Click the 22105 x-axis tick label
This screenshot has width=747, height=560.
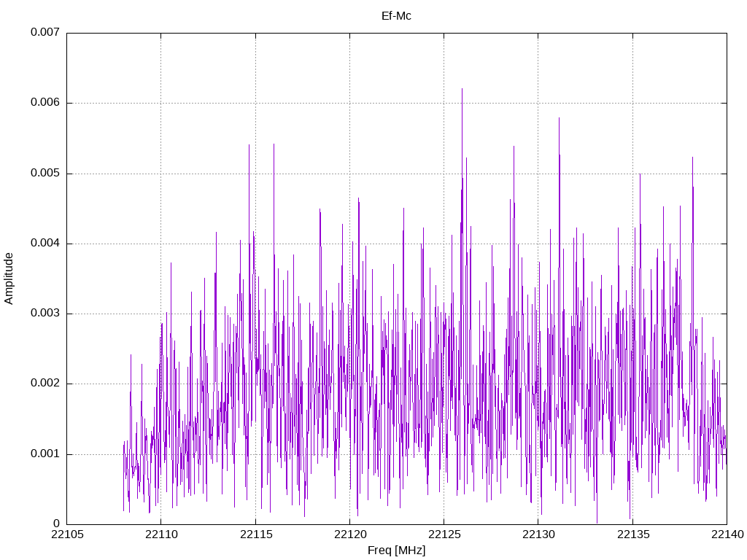tap(67, 534)
